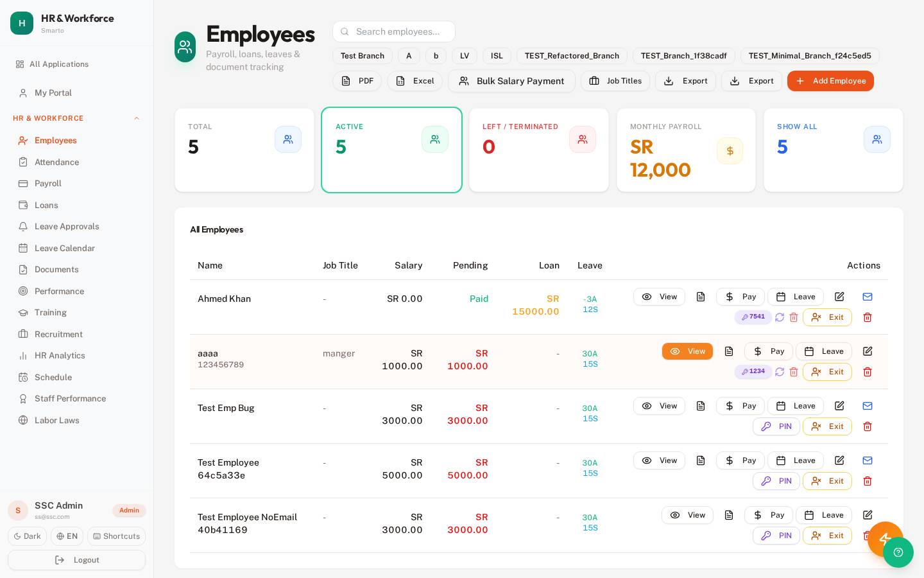This screenshot has height=578, width=924.
Task: Remove PIN 1234 with small trash icon
Action: tap(794, 372)
